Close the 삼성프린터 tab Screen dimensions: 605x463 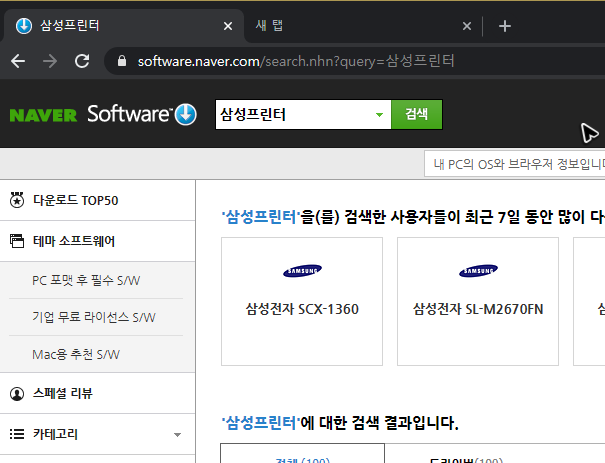228,26
